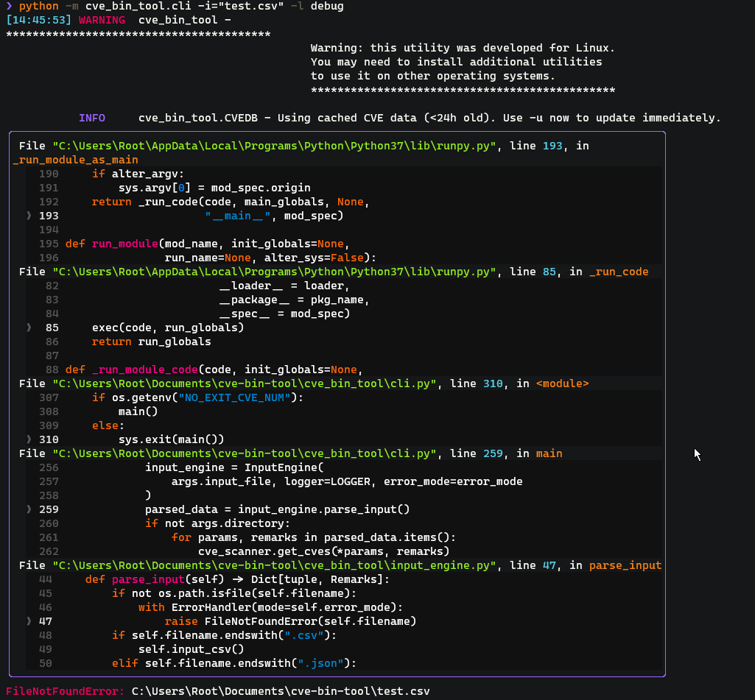Click _run_module_as_main function name
Image resolution: width=755 pixels, height=700 pixels.
click(75, 160)
